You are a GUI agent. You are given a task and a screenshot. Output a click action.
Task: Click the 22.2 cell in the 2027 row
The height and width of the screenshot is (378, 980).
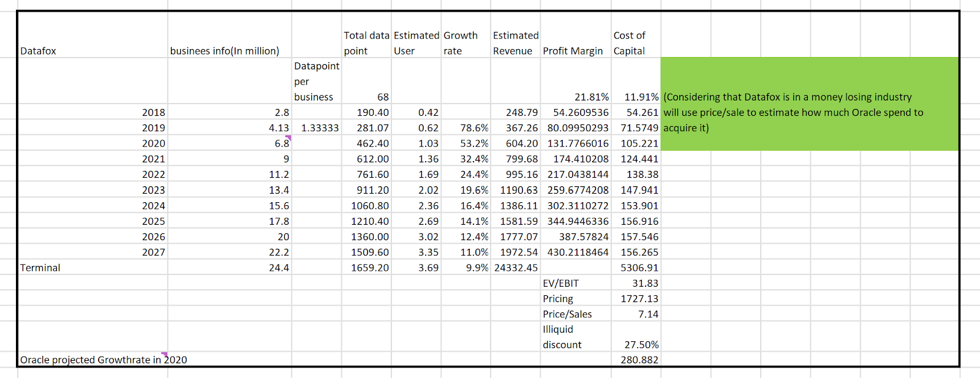pos(230,252)
